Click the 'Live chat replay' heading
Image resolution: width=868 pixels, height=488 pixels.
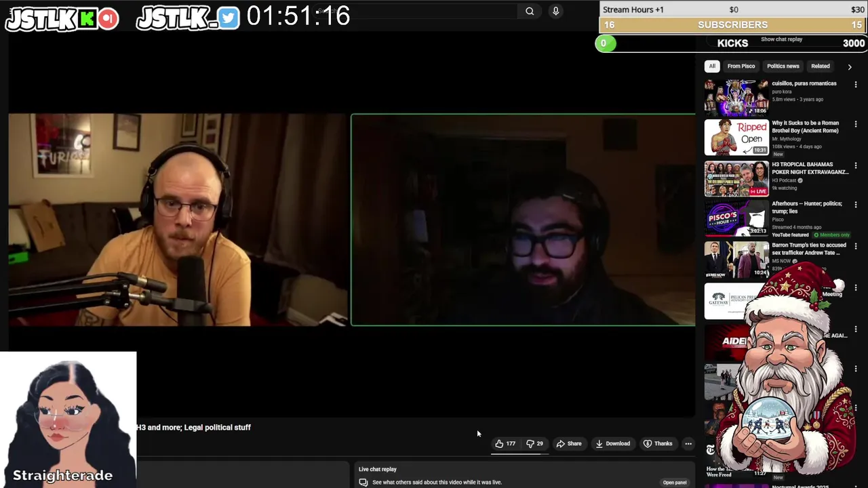click(378, 469)
